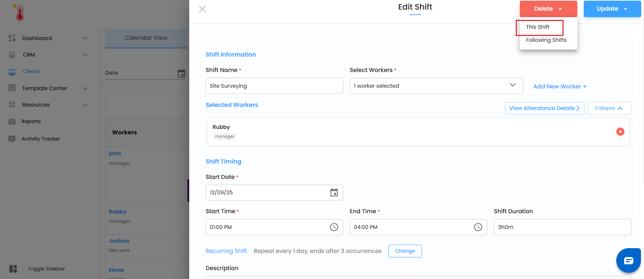Click the Reports sidebar icon
The height and width of the screenshot is (279, 644).
coord(12,121)
